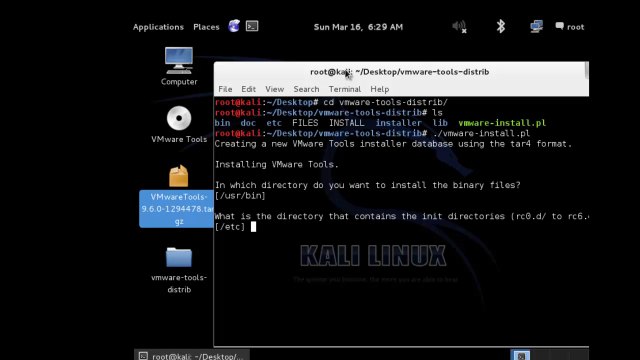The width and height of the screenshot is (640, 360).
Task: Open the Computer desktop icon
Action: (179, 66)
